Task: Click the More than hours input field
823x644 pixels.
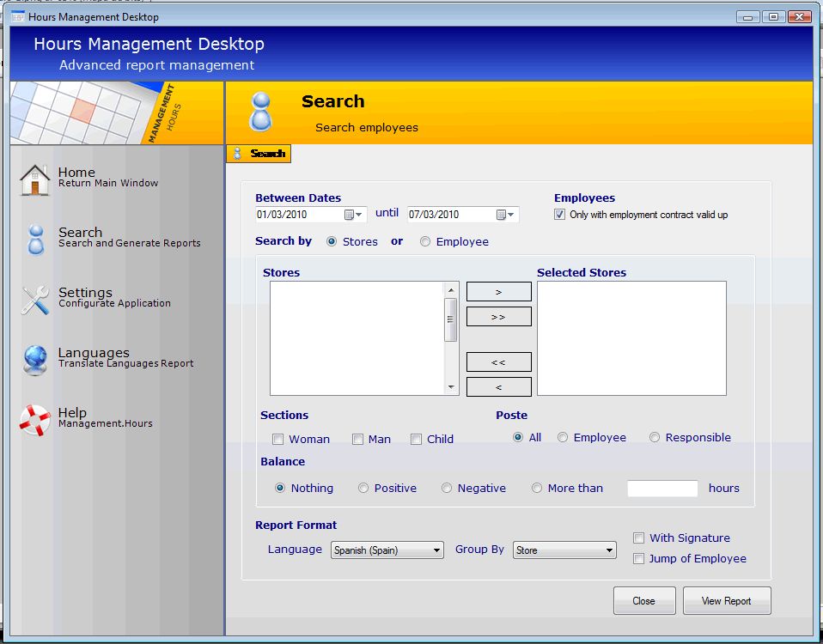Action: coord(662,489)
